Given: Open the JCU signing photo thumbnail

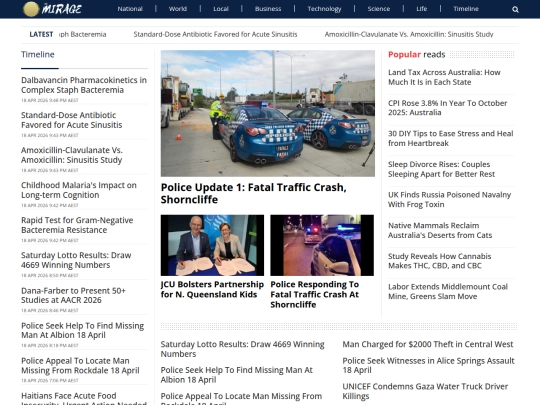Looking at the screenshot, I should coord(212,245).
